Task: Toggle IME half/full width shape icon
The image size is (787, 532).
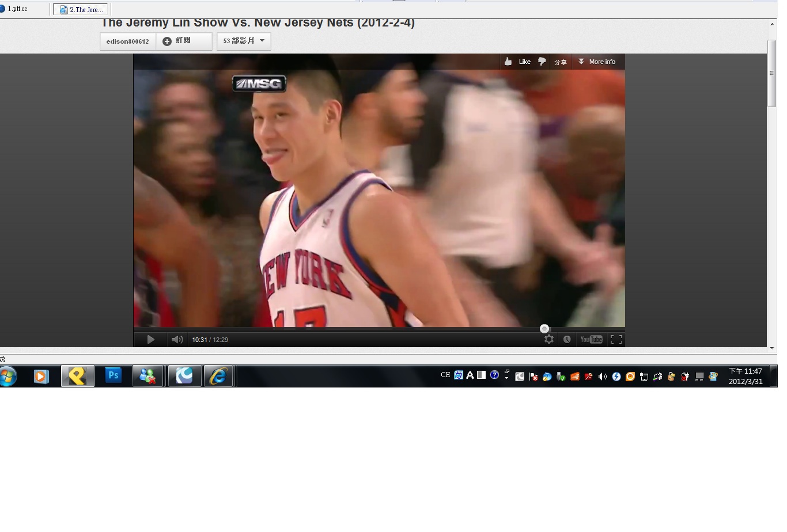Action: pyautogui.click(x=481, y=375)
